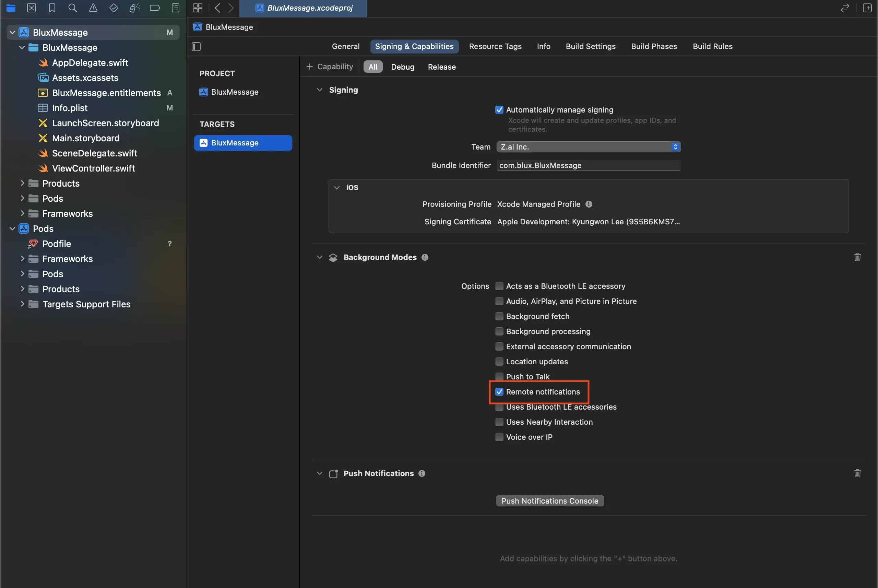The height and width of the screenshot is (588, 878).
Task: Check Uses Nearby Interaction option
Action: tap(499, 422)
